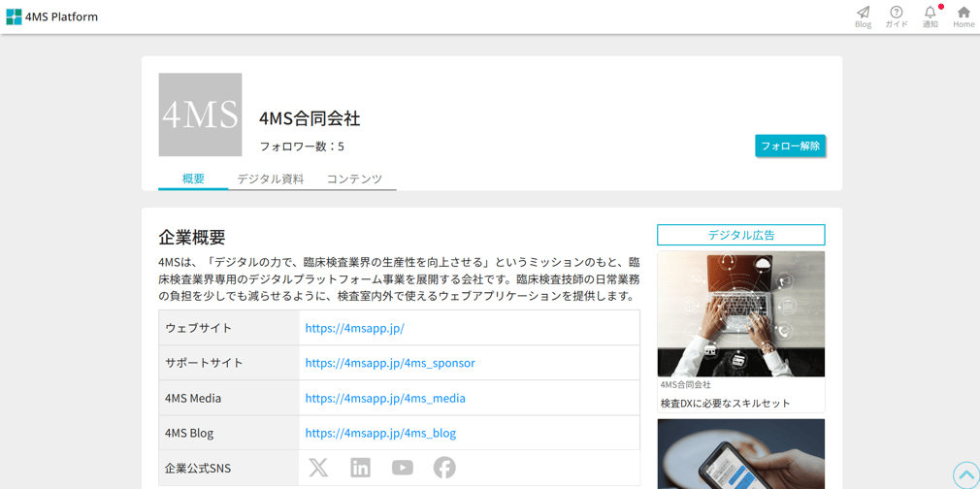Select the 概要 tab
Viewport: 980px width, 489px height.
tap(193, 179)
